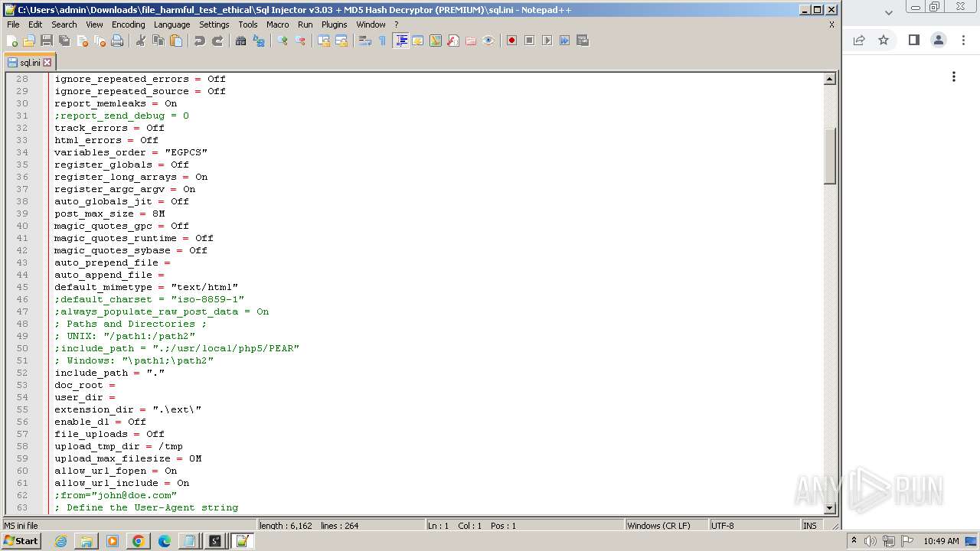Click the vertical scrollbar up arrow
This screenshot has height=551, width=980.
click(x=829, y=79)
